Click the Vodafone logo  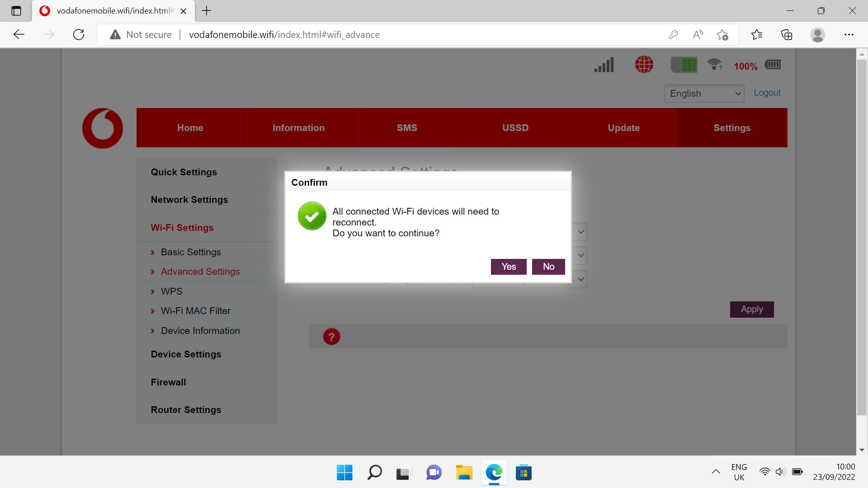tap(103, 128)
